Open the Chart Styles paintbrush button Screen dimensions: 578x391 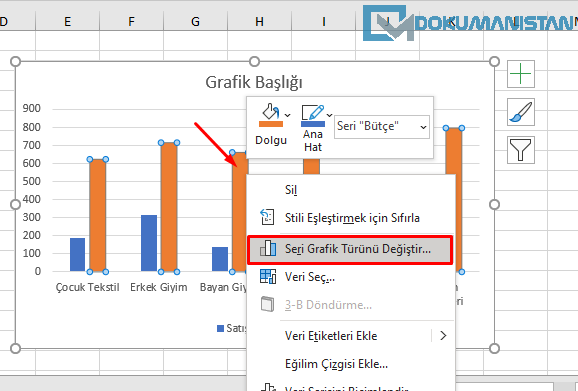[520, 112]
